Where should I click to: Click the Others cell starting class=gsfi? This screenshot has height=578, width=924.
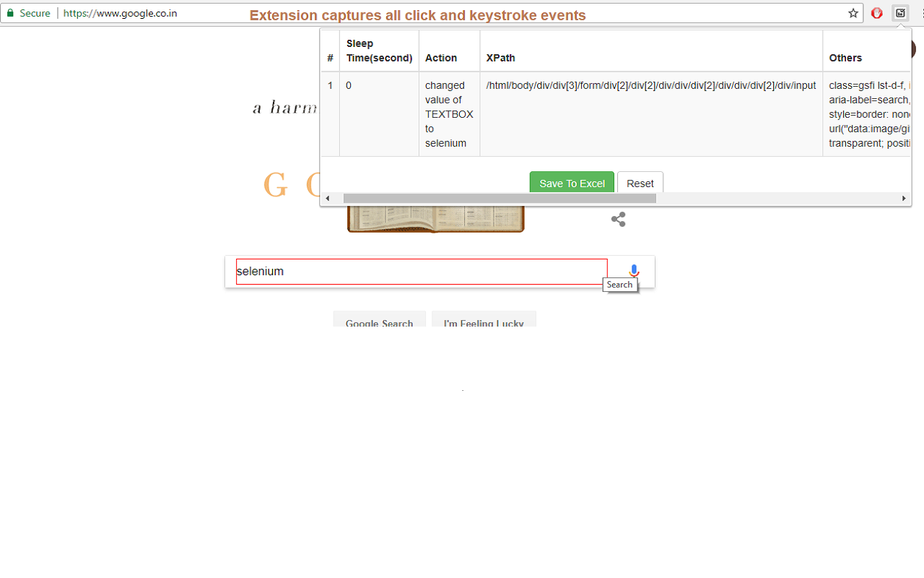867,114
